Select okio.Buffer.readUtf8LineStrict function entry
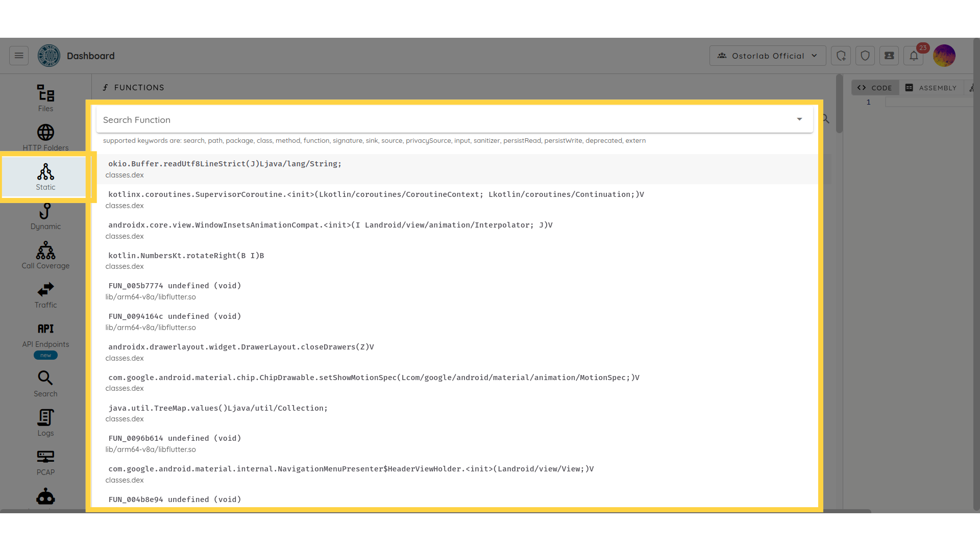The image size is (980, 551). tap(225, 164)
